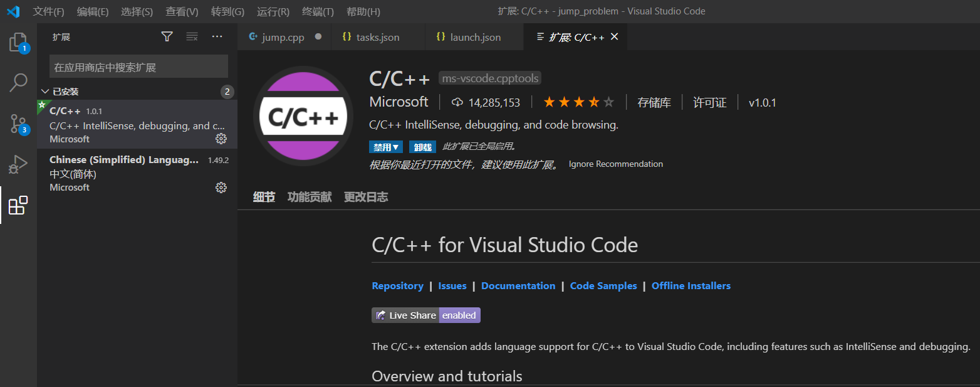Click the Ignore Recommendation link

615,164
